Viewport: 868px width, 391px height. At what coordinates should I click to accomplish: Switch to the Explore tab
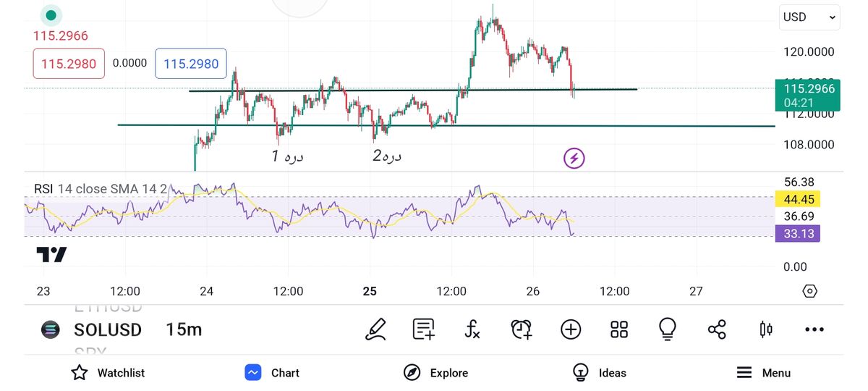pos(435,373)
